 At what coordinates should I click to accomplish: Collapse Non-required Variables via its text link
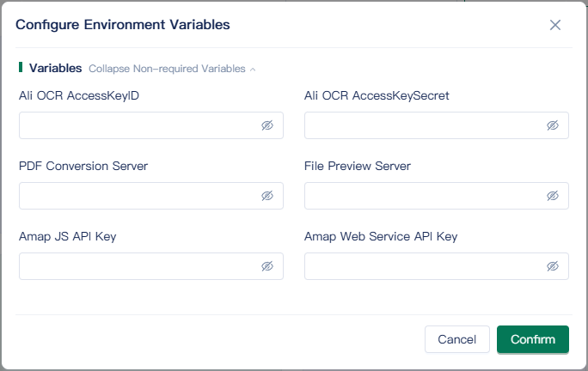point(167,69)
